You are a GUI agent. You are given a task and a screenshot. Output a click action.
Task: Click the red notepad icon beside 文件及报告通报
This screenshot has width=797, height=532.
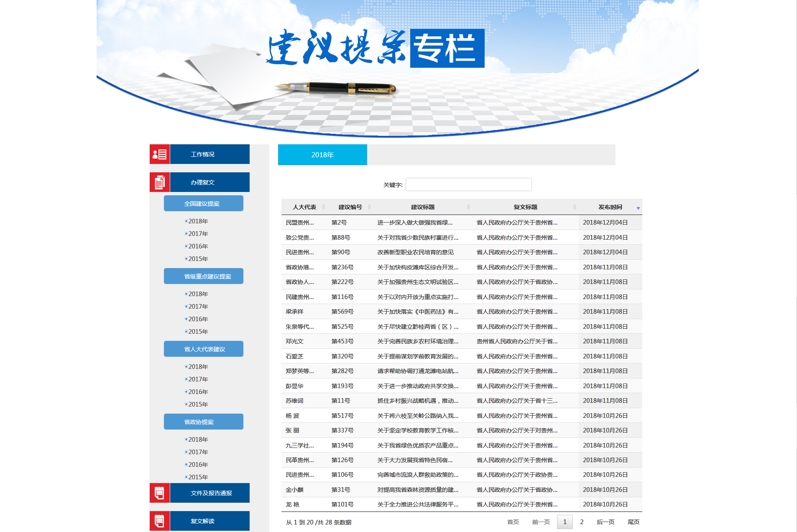tap(159, 493)
